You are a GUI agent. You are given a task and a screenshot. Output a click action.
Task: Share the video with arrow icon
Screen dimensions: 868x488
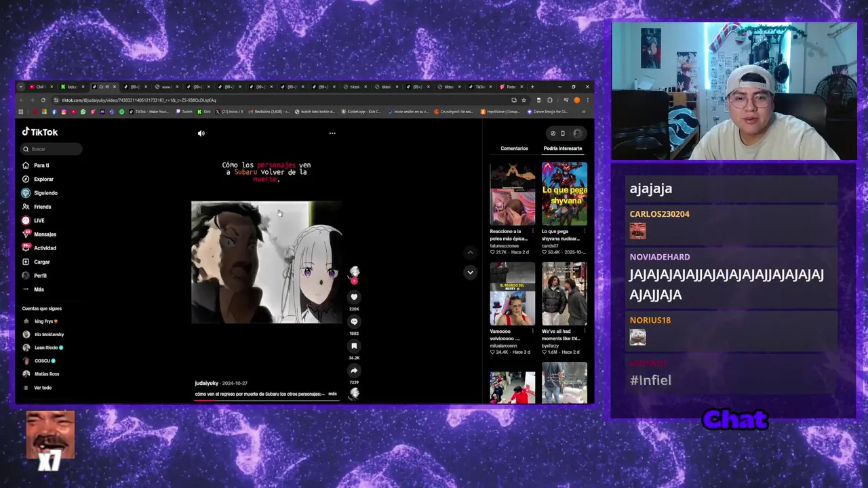[354, 371]
